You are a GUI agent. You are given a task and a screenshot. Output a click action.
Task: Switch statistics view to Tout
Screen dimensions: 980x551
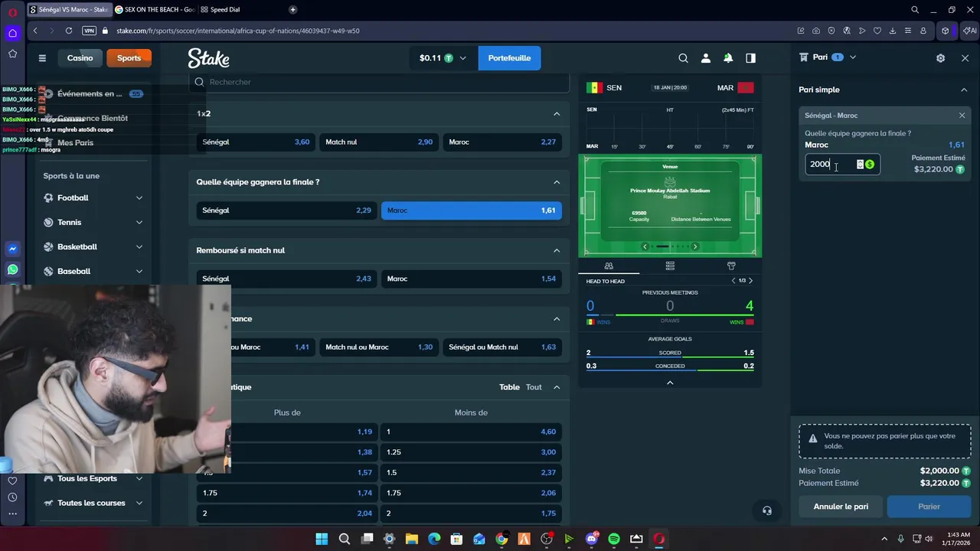534,387
